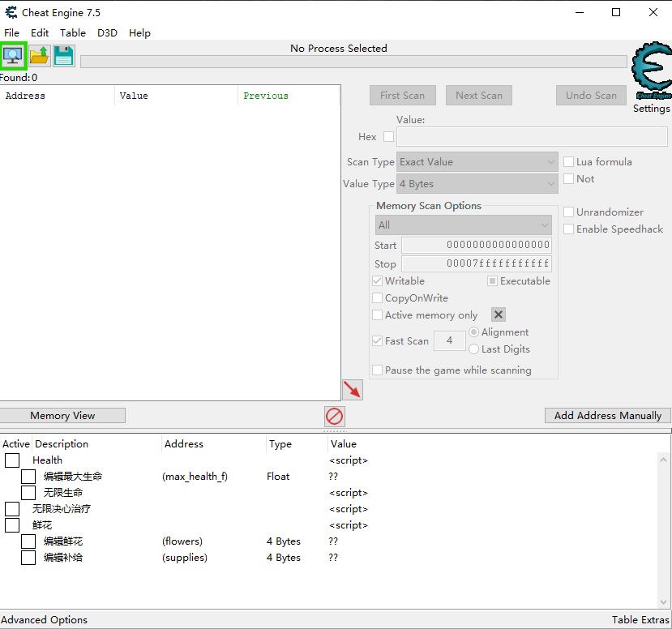Select the Last Digits radio button
Image resolution: width=672 pixels, height=629 pixels.
pos(473,349)
